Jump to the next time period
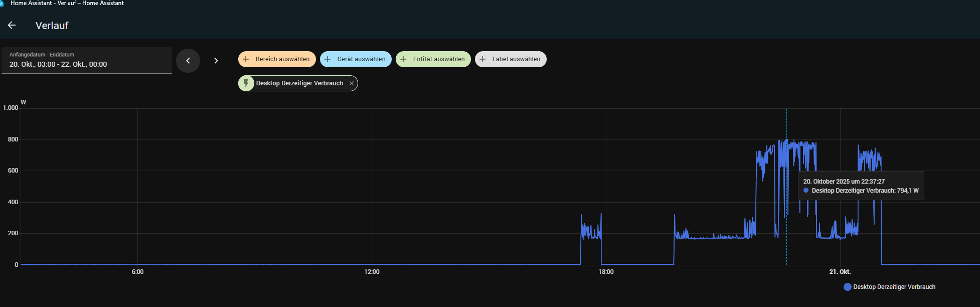Viewport: 980px width, 307px height. (216, 61)
